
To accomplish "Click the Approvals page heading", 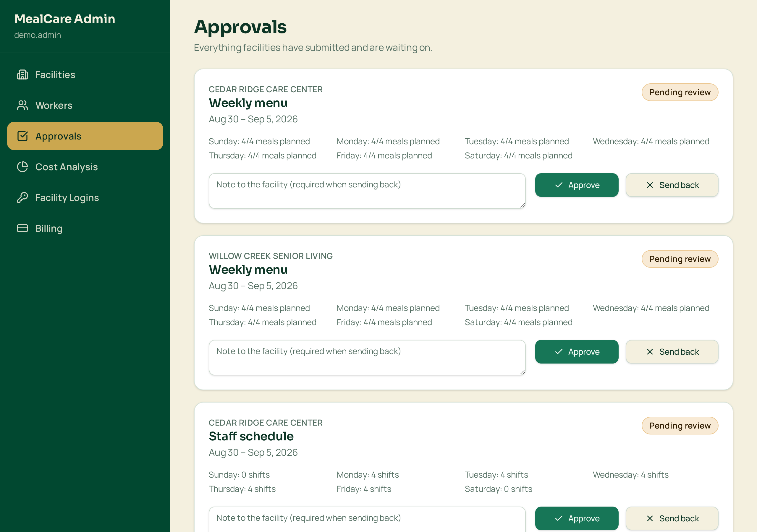I will (x=240, y=27).
